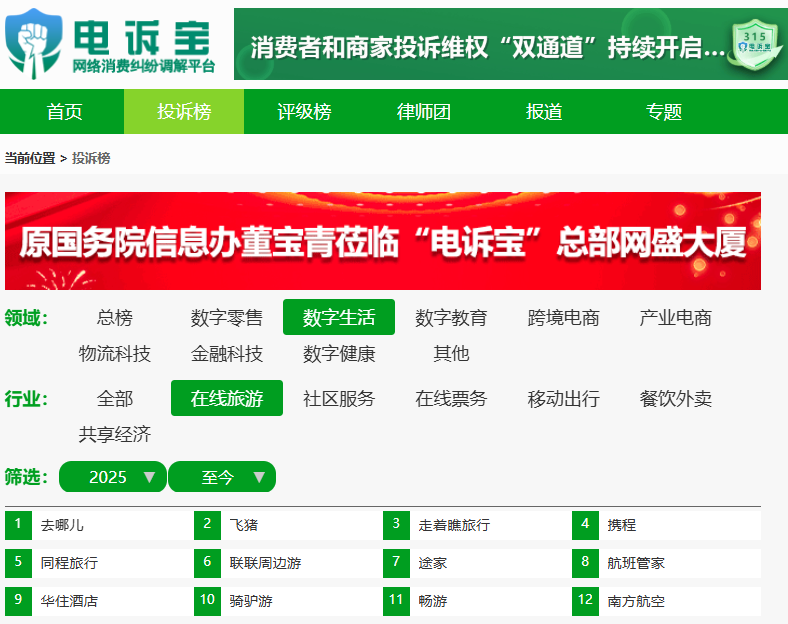Image resolution: width=788 pixels, height=624 pixels.
Task: Select 共享经济 industry filter
Action: (x=115, y=434)
